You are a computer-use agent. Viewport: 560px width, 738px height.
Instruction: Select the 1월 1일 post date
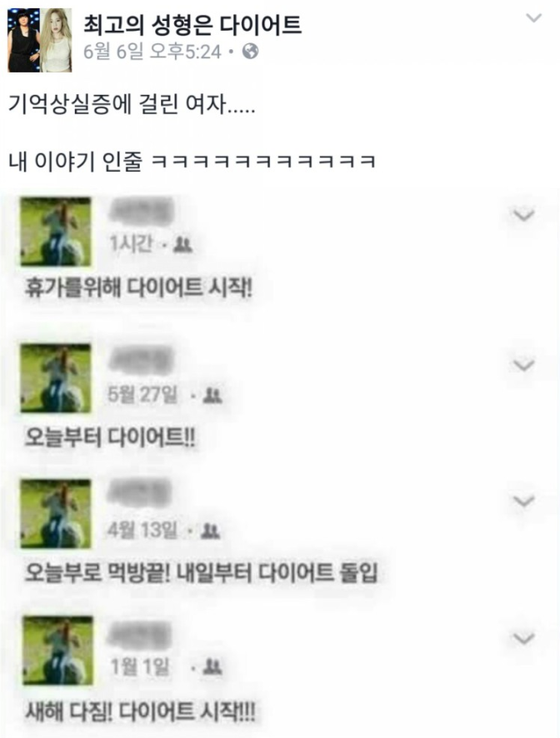(x=139, y=666)
